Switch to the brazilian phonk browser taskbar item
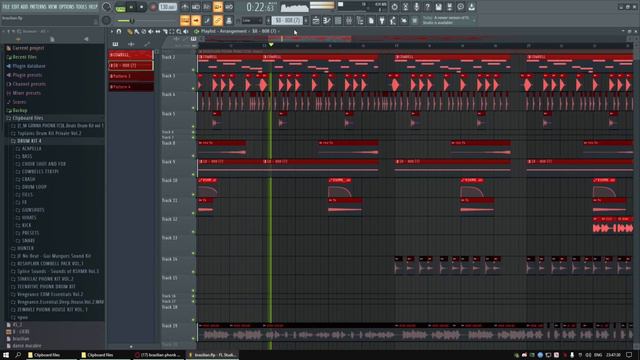Viewport: 640px width, 360px height. 158,355
